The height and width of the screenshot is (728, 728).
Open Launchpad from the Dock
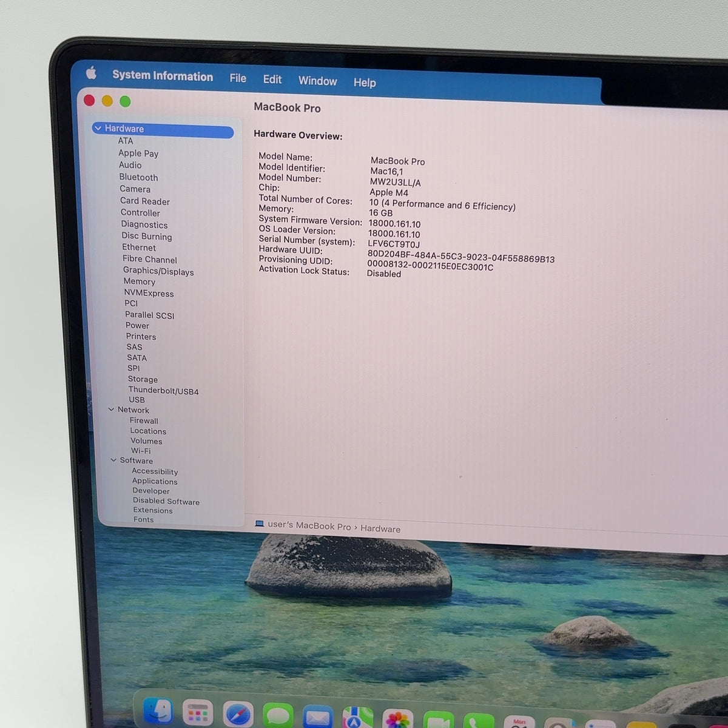[198, 714]
